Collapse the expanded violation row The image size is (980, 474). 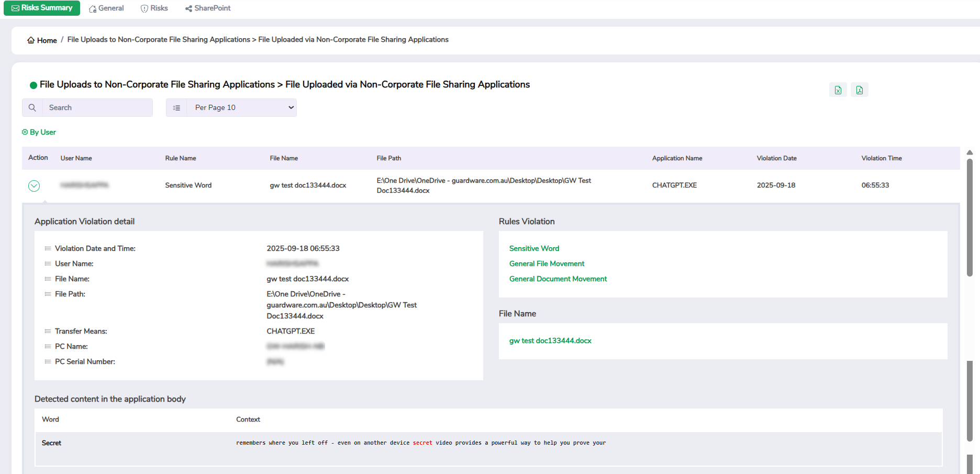point(34,186)
